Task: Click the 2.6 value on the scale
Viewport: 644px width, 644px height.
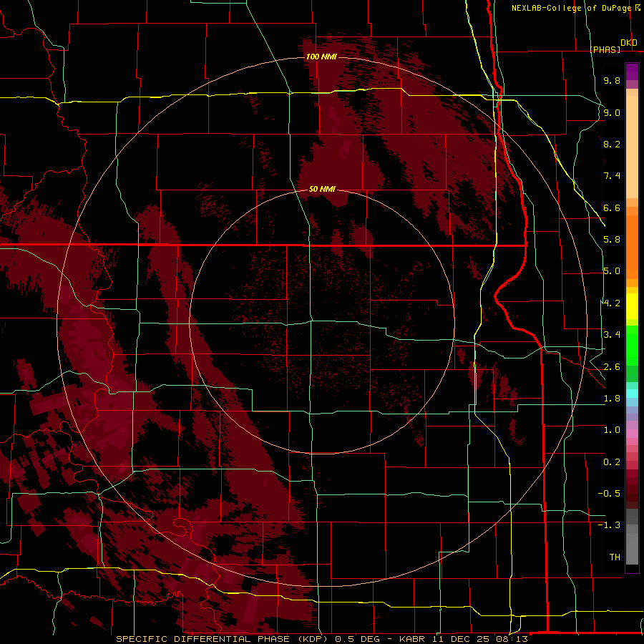Action: click(612, 367)
